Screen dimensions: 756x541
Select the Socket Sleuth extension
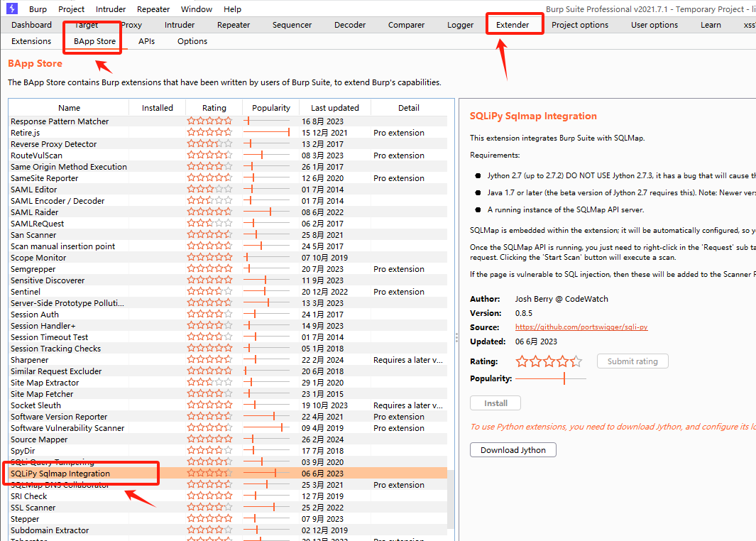click(x=228, y=405)
